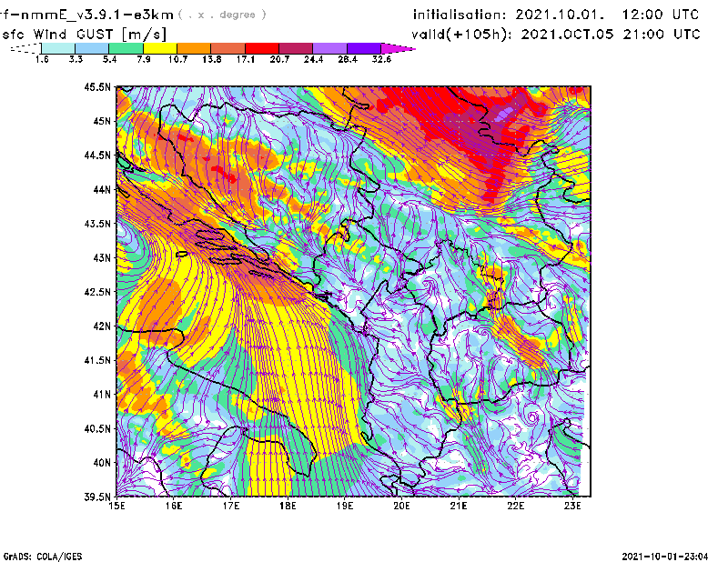Click the legend value "13.8"
The height and width of the screenshot is (562, 728).
[x=211, y=59]
